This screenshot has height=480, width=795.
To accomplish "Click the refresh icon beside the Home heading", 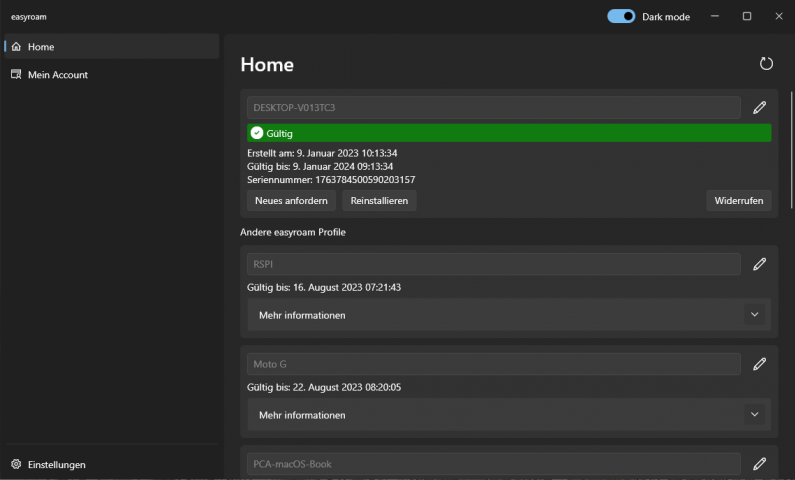I will [766, 63].
